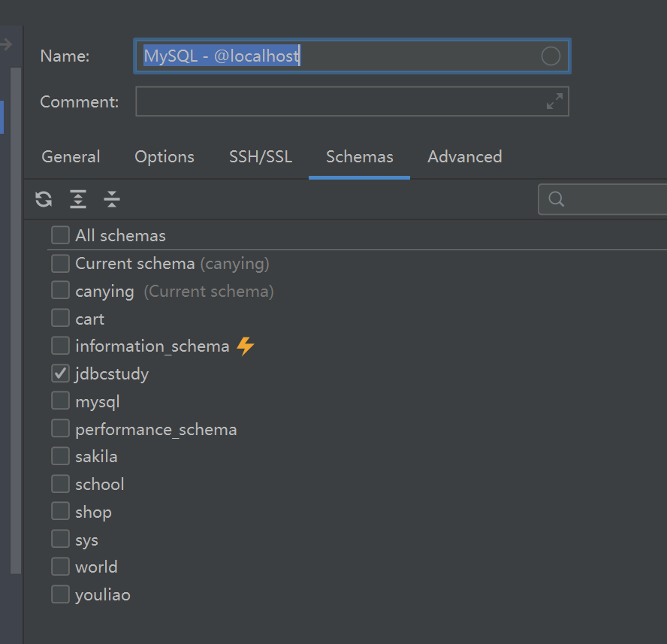Focus the Comment input field
Viewport: 667px width, 644px height.
click(352, 101)
